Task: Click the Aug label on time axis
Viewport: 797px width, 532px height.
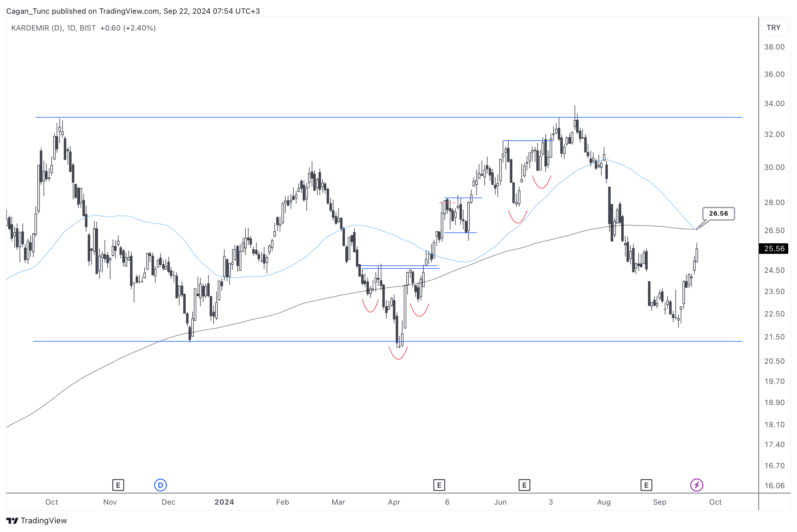Action: pos(604,502)
